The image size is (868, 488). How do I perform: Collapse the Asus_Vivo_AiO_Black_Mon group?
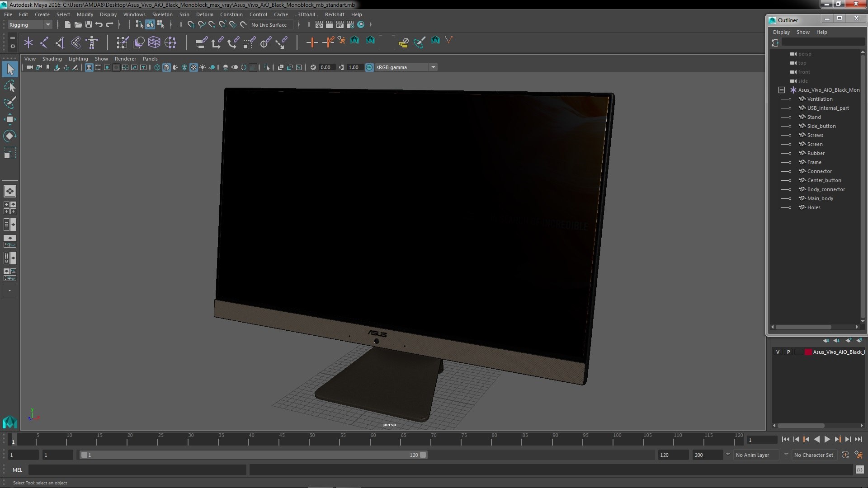[x=781, y=90]
